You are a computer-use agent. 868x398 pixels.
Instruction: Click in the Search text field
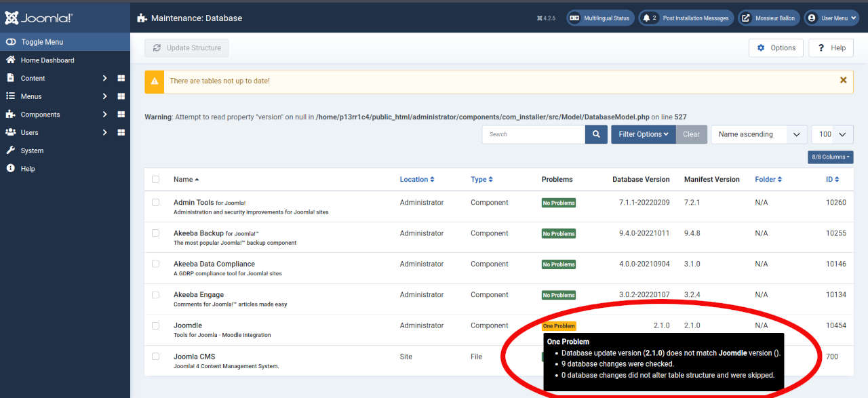tap(533, 134)
